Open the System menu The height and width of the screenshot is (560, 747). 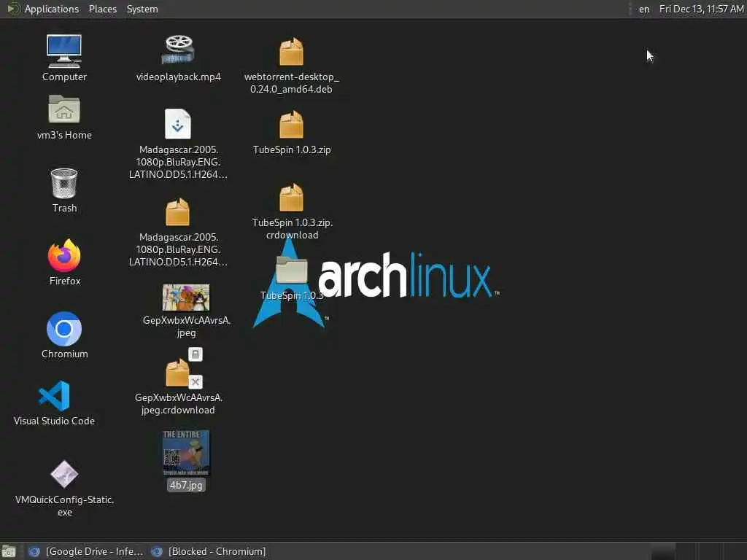(142, 9)
